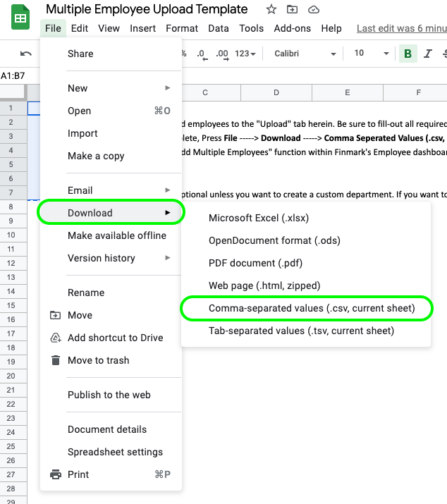Click the 'Last edit was' link

[x=400, y=29]
